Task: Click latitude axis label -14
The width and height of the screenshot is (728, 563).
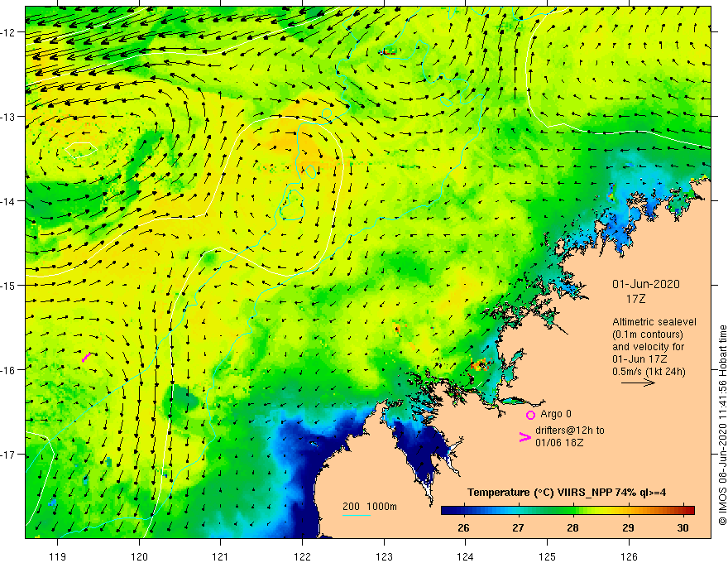Action: pos(8,201)
